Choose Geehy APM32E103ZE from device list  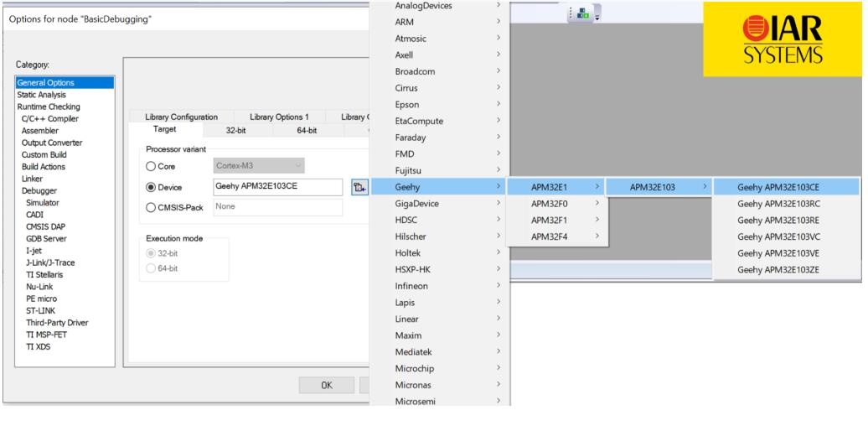tap(778, 269)
